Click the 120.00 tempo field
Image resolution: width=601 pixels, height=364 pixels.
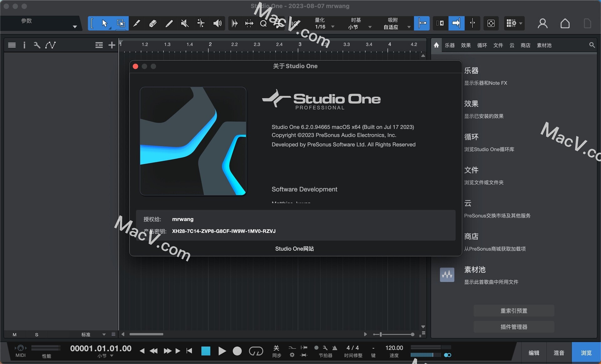click(394, 348)
